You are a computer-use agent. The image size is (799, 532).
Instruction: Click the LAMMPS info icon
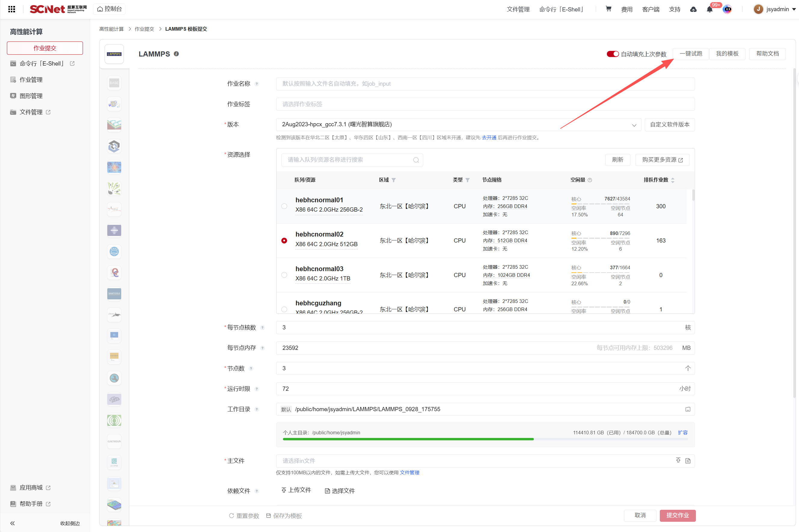coord(176,54)
